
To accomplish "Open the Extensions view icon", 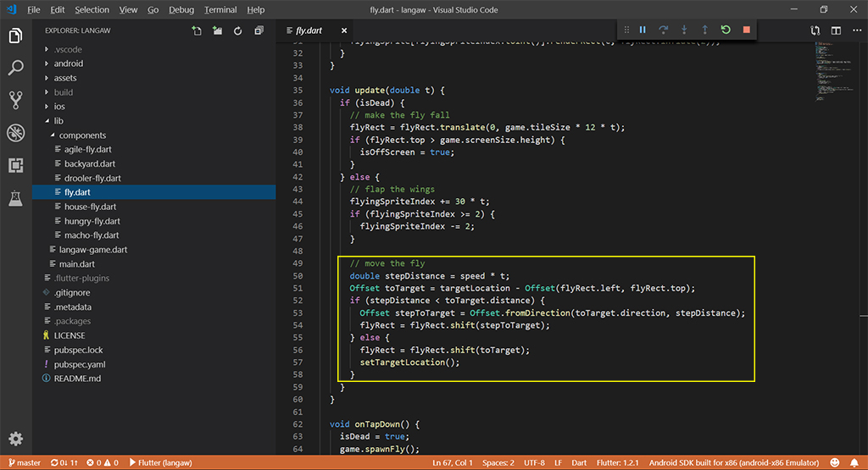I will [15, 165].
